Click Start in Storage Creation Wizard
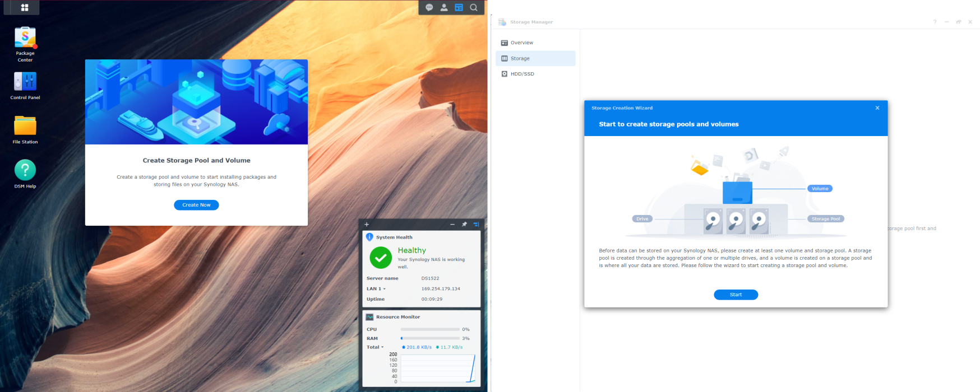Screen dimensions: 980x392 [736, 295]
